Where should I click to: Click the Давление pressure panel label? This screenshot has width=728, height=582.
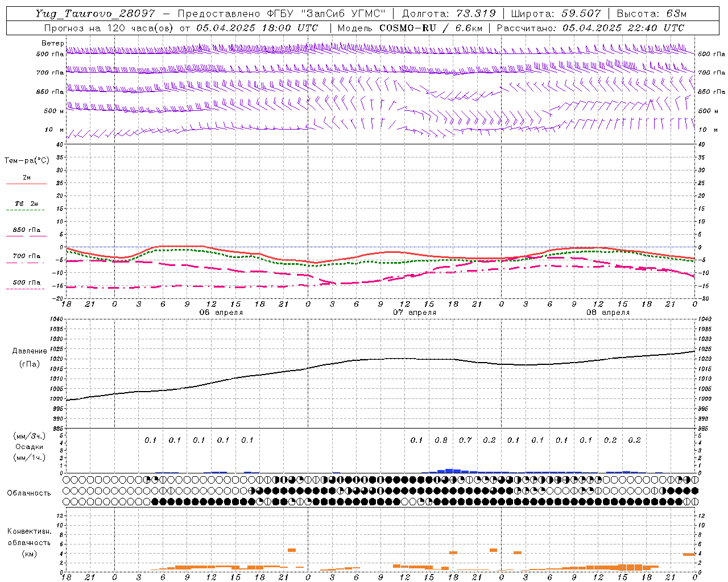[30, 351]
